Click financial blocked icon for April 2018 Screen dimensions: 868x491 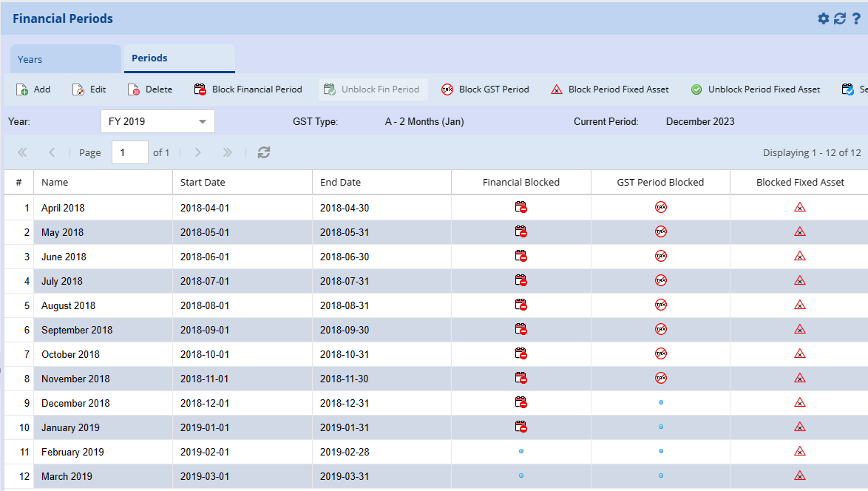point(521,208)
